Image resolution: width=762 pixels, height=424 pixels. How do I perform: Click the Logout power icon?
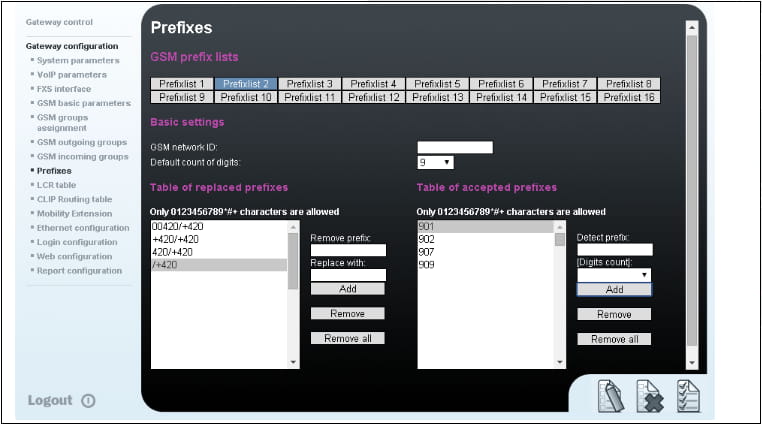click(x=88, y=401)
